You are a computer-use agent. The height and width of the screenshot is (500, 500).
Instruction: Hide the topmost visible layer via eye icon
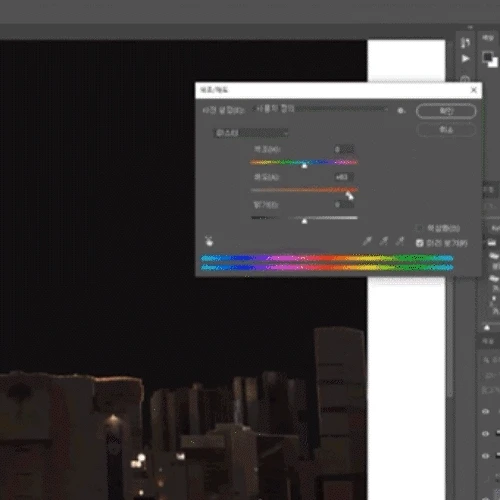[486, 412]
